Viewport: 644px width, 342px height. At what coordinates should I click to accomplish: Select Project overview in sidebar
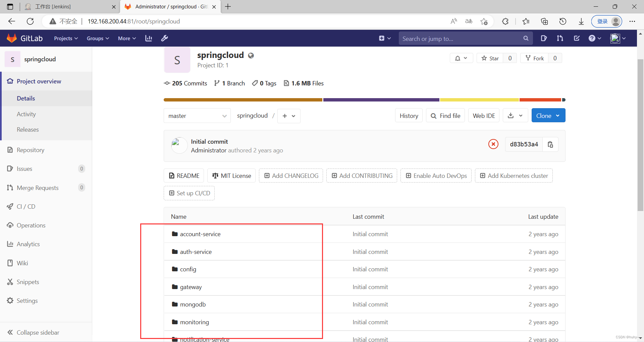(x=39, y=81)
